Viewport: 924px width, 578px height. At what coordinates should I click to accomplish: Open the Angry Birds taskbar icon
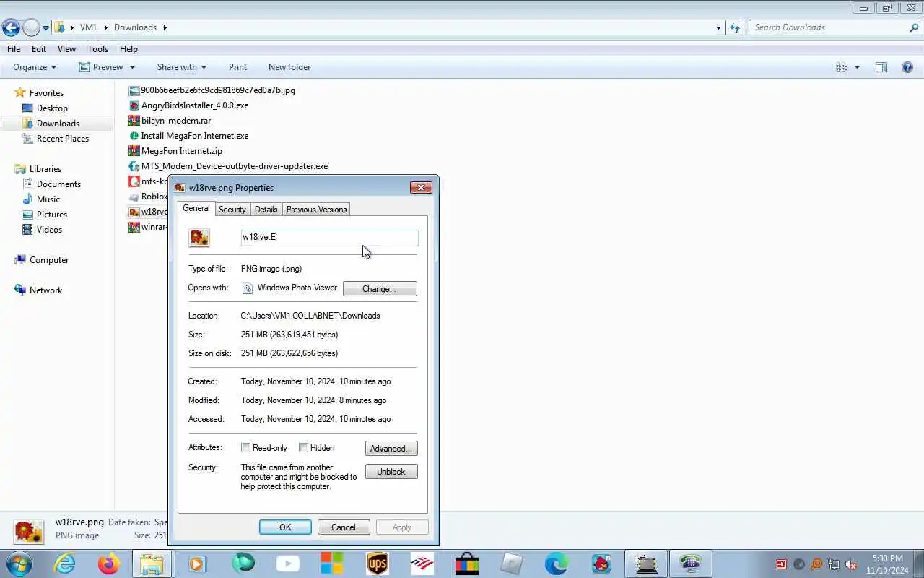tap(601, 564)
